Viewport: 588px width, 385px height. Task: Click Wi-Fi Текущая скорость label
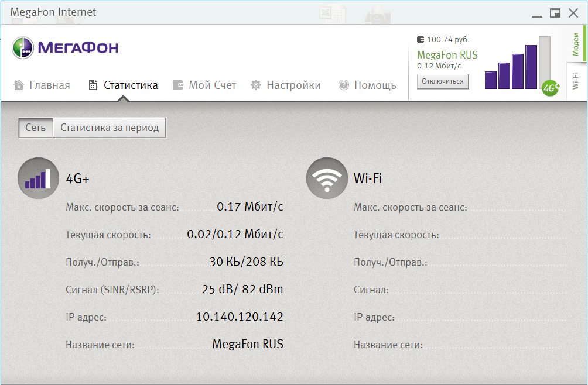(x=396, y=235)
